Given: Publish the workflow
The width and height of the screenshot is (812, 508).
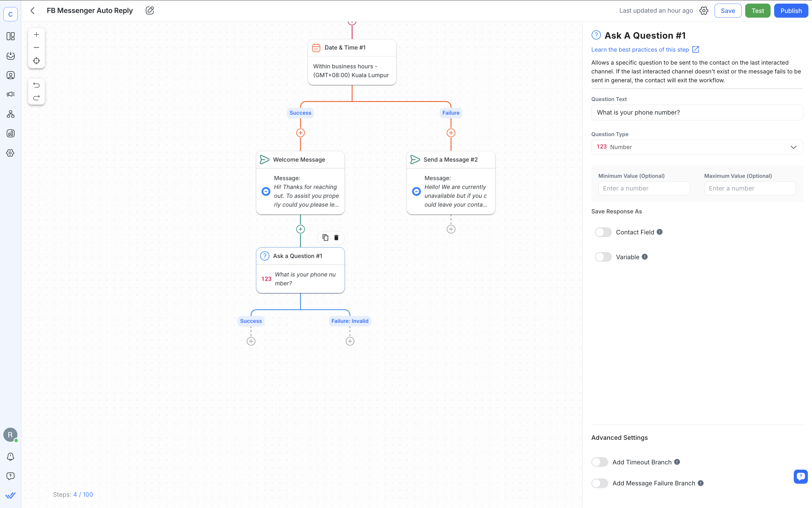Looking at the screenshot, I should coord(790,10).
